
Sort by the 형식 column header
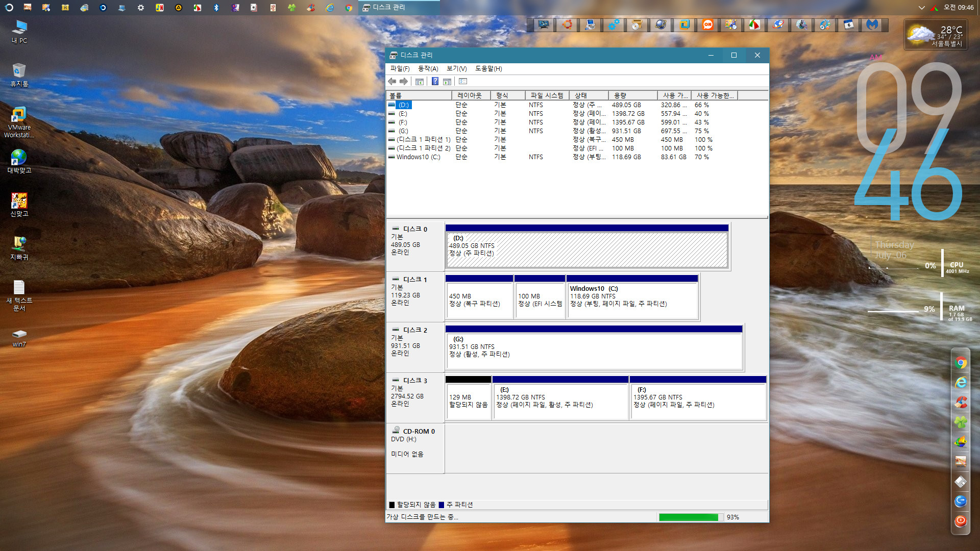click(x=508, y=95)
